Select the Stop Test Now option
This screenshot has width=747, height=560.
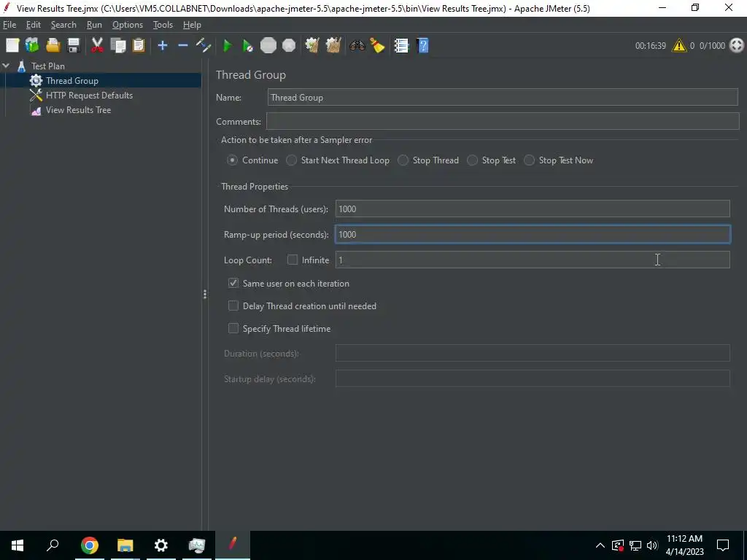(530, 160)
